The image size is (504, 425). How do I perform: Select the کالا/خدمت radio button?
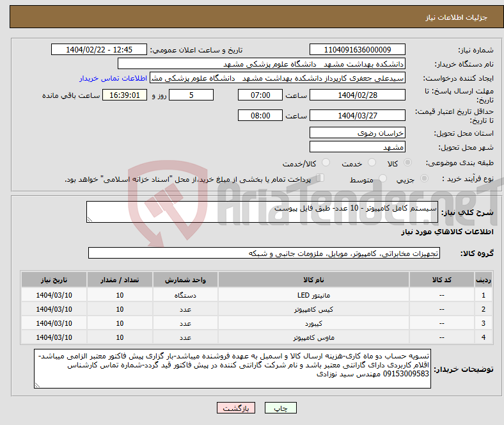pyautogui.click(x=326, y=163)
